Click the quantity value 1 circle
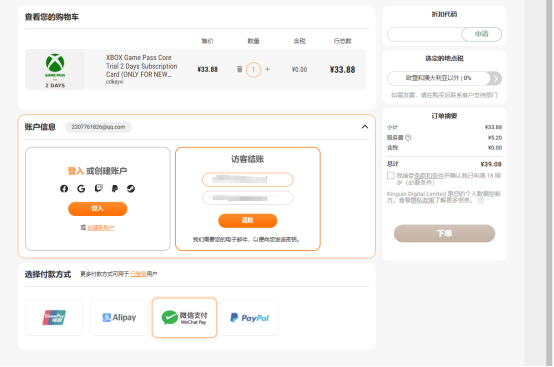554x367 pixels. point(253,70)
